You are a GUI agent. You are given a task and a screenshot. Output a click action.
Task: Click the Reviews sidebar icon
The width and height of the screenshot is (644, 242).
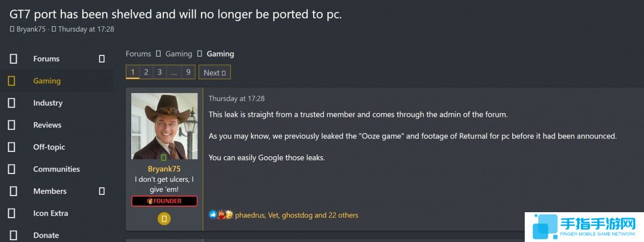click(11, 125)
